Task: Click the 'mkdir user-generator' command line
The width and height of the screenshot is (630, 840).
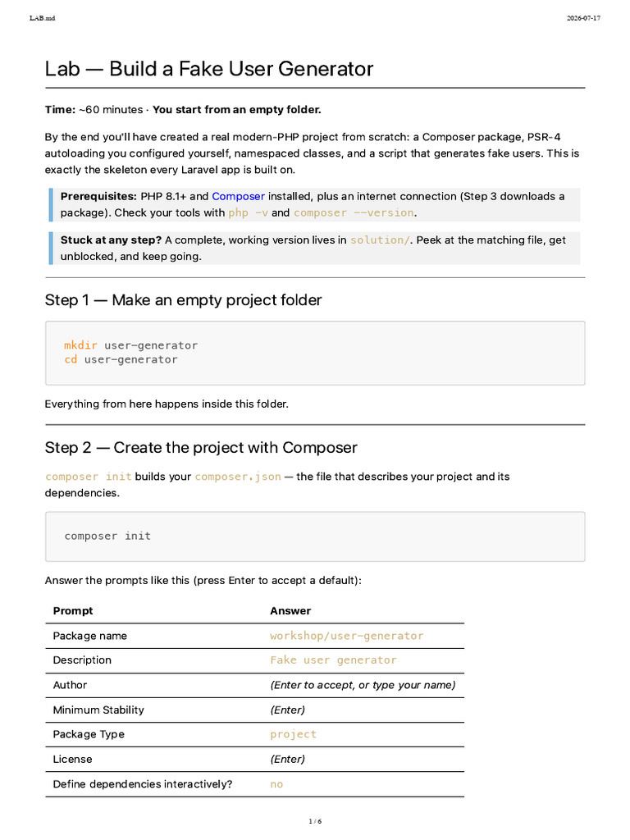Action: tap(130, 345)
